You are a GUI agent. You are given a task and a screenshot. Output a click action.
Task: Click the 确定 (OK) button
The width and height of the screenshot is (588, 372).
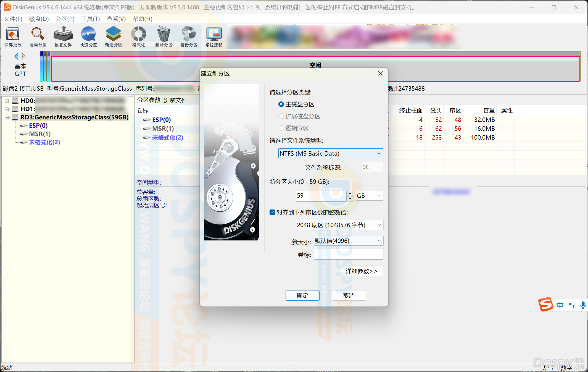click(302, 295)
